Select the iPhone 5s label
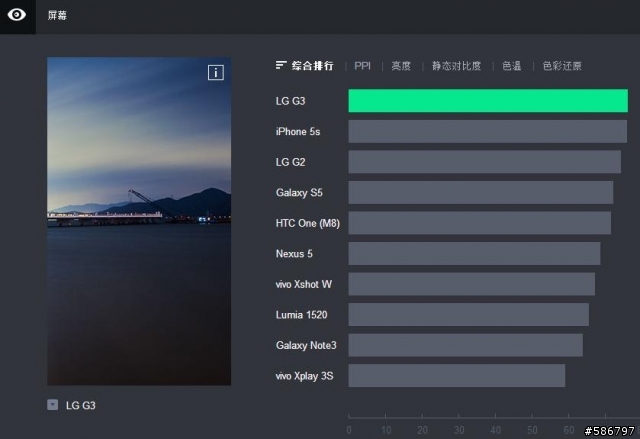The width and height of the screenshot is (640, 439). pyautogui.click(x=298, y=131)
